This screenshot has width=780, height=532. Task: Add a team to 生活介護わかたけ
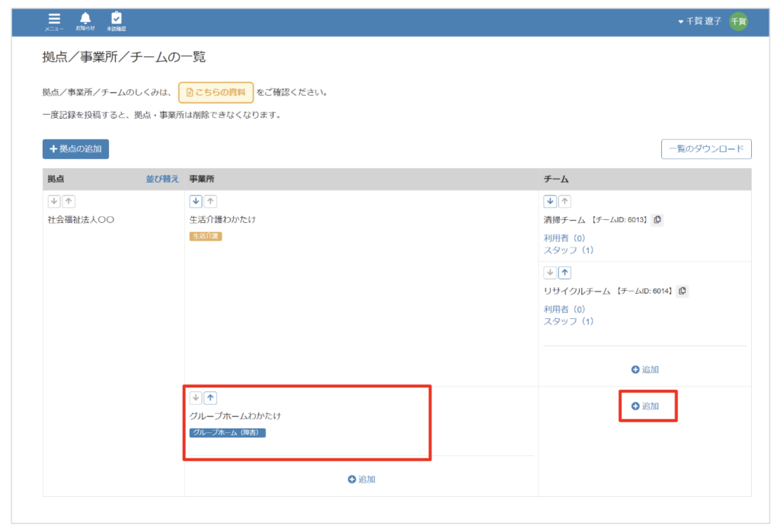click(x=645, y=369)
